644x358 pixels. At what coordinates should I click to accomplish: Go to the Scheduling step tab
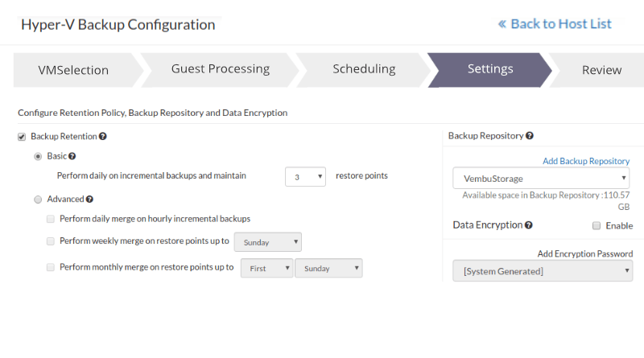coord(364,69)
